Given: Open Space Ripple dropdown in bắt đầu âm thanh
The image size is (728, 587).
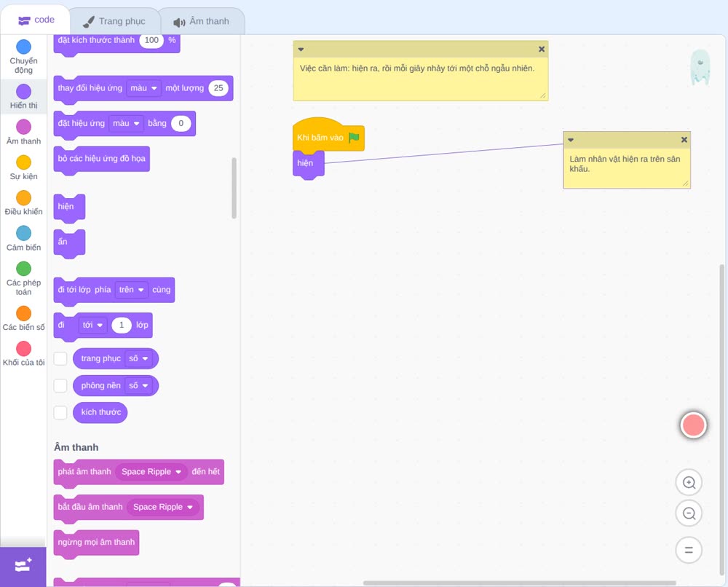Looking at the screenshot, I should 163,507.
